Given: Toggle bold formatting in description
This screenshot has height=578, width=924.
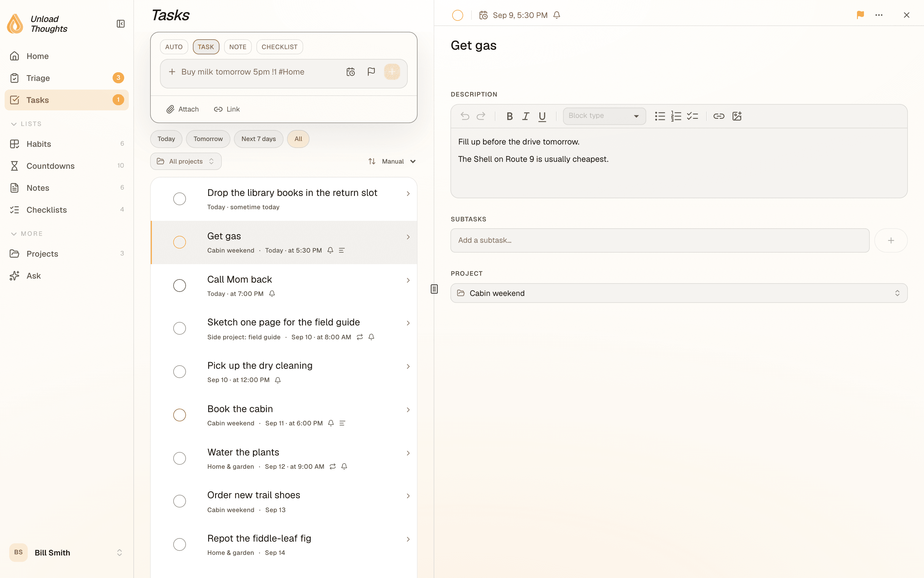Looking at the screenshot, I should point(509,116).
